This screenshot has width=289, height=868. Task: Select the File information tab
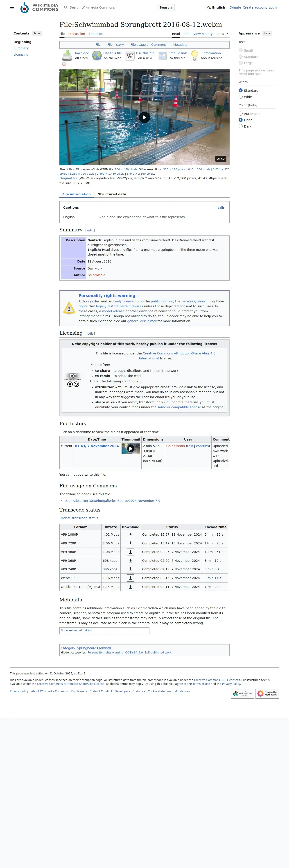pos(76,194)
